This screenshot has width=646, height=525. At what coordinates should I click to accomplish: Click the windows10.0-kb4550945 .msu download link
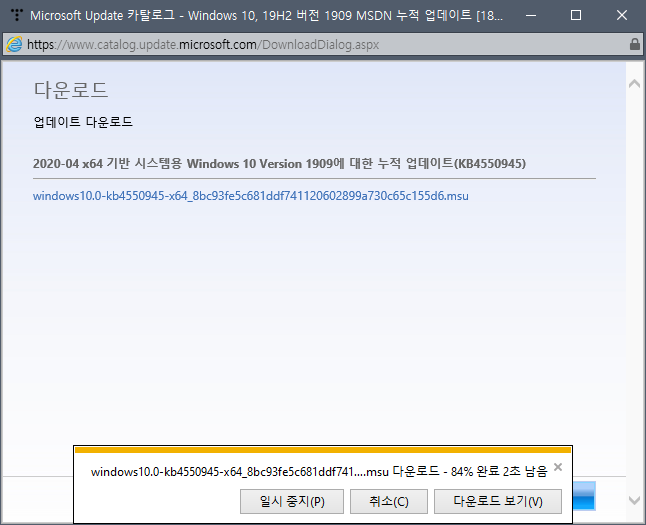point(250,196)
